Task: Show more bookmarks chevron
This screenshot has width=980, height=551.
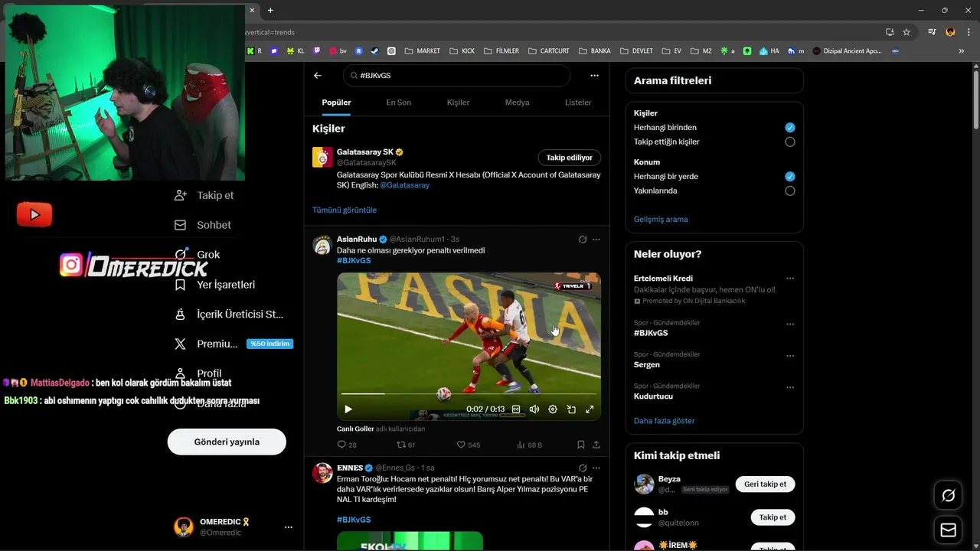Action: (x=962, y=51)
